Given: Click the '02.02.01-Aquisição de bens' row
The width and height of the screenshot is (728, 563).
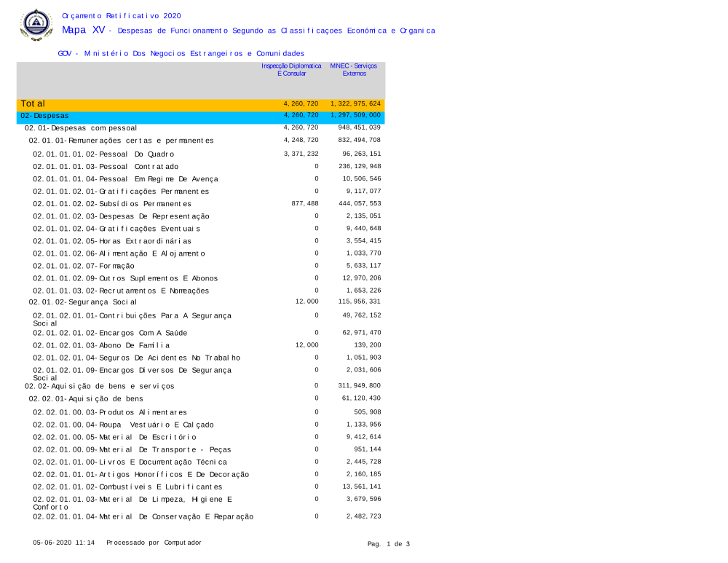Looking at the screenshot, I should (86, 399).
